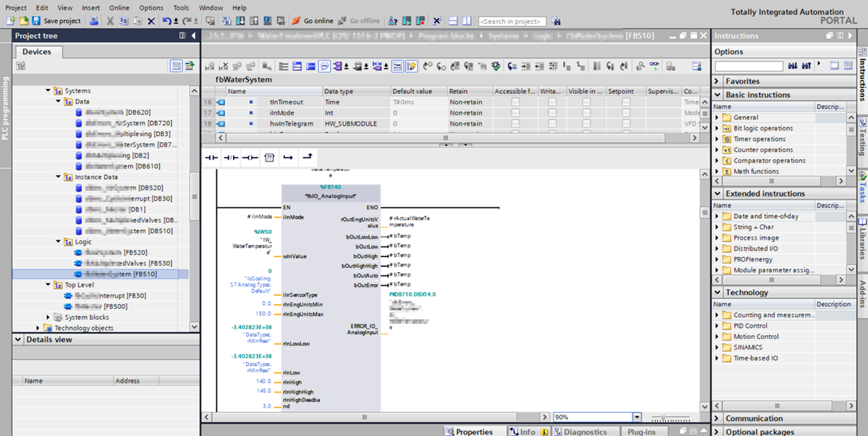The image size is (868, 436).
Task: Click the Go online text button
Action: pos(318,21)
